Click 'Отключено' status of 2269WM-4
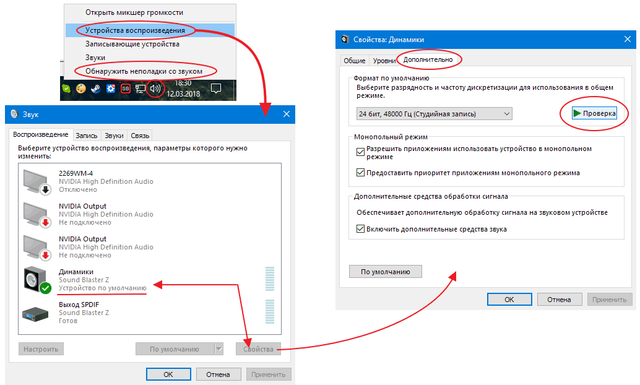The image size is (640, 385). 78,189
